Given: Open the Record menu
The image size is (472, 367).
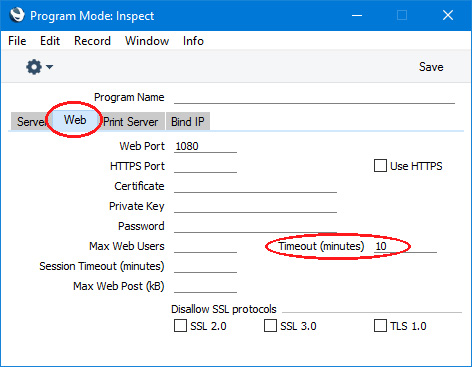Looking at the screenshot, I should 92,41.
